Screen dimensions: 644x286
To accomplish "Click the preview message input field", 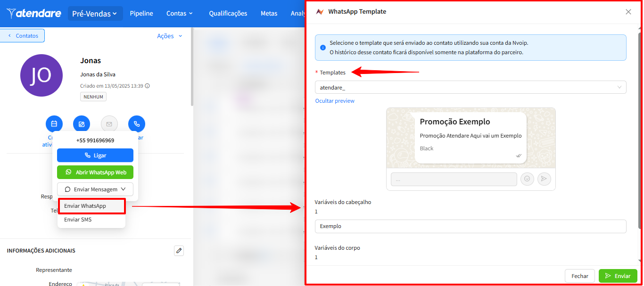I will [x=454, y=179].
